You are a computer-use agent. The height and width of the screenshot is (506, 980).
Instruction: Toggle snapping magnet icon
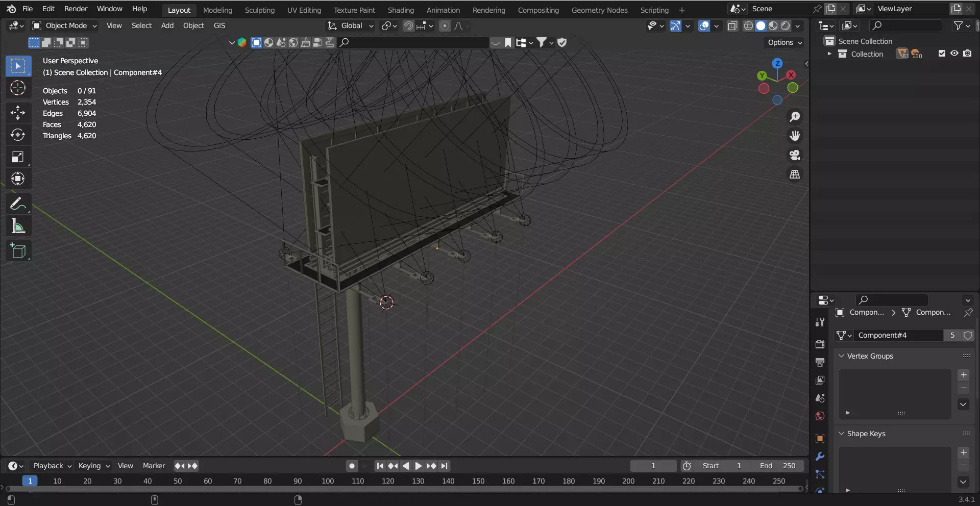pyautogui.click(x=408, y=26)
